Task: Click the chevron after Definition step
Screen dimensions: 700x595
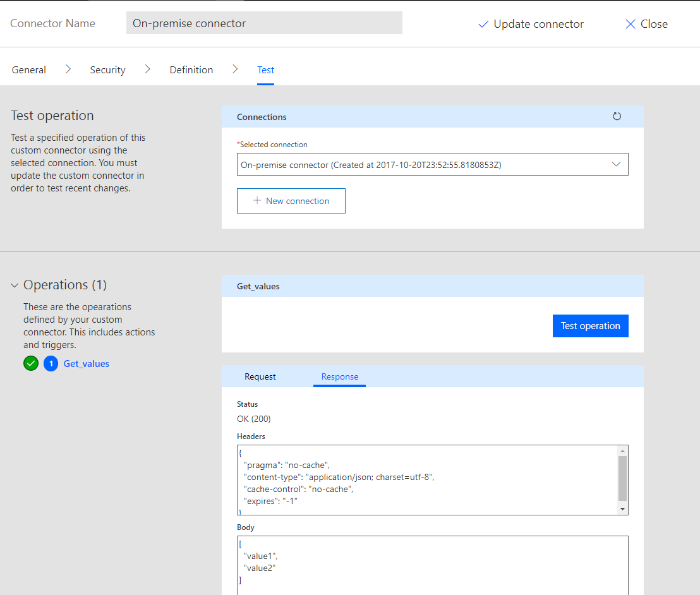Action: coord(235,69)
